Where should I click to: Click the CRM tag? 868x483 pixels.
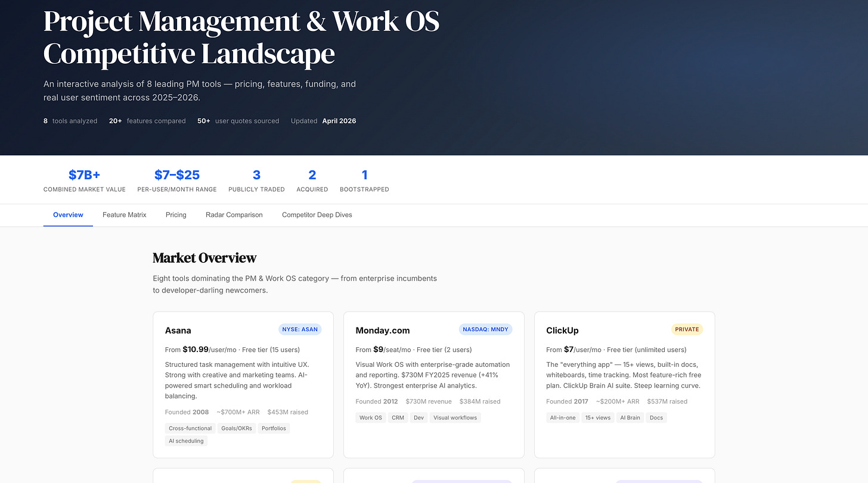pos(398,417)
